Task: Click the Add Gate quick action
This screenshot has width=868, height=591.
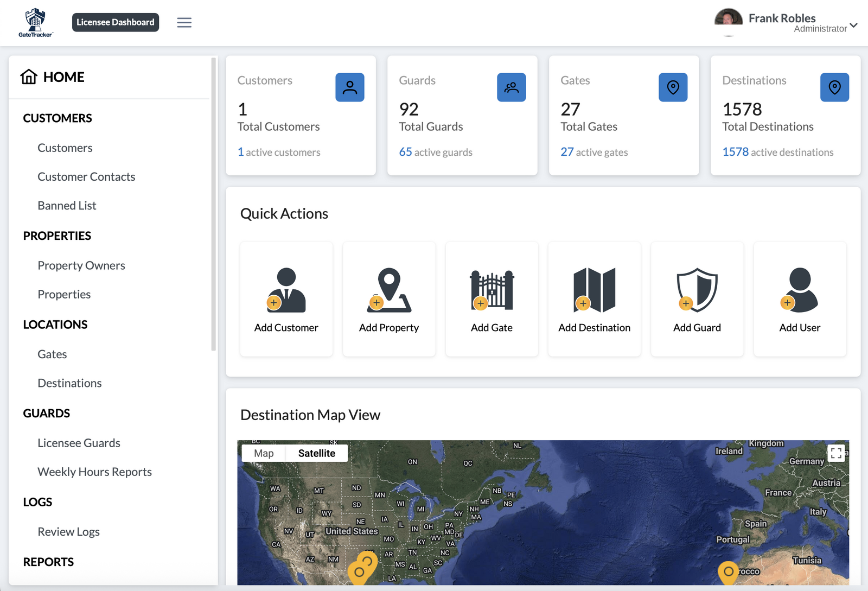Action: click(x=492, y=299)
